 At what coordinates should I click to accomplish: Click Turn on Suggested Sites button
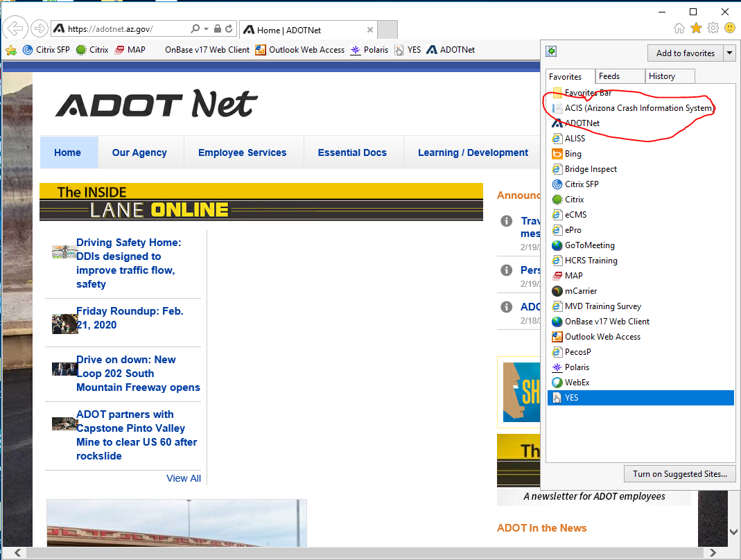click(679, 473)
